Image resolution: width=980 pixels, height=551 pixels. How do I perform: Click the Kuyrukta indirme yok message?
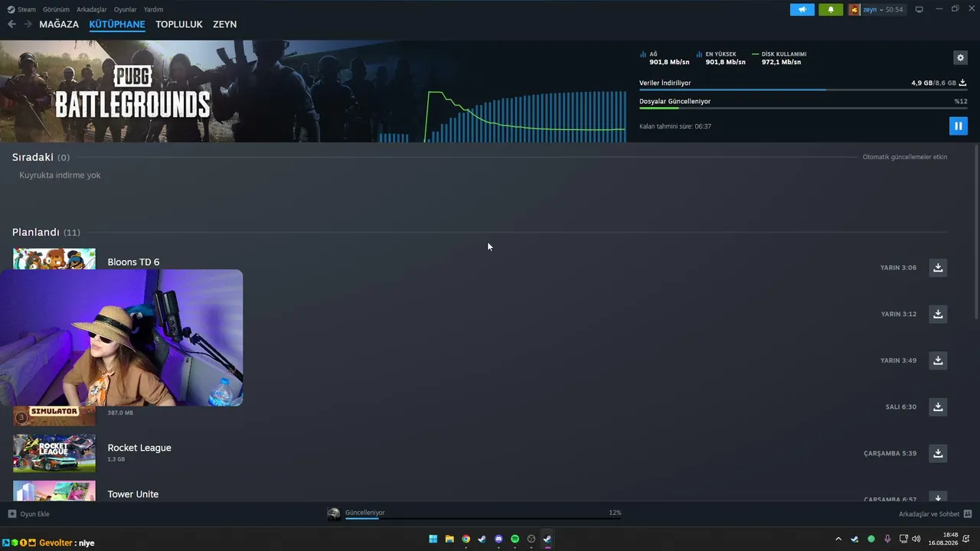coord(60,175)
